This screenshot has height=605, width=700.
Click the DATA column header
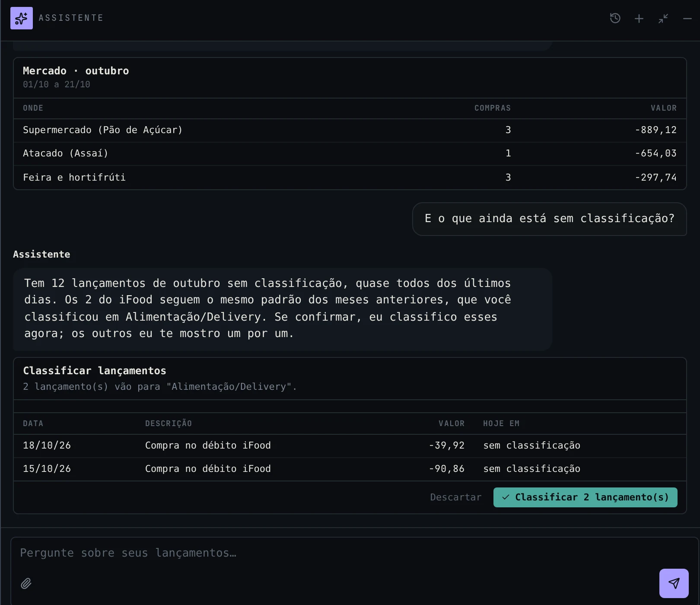click(x=33, y=423)
